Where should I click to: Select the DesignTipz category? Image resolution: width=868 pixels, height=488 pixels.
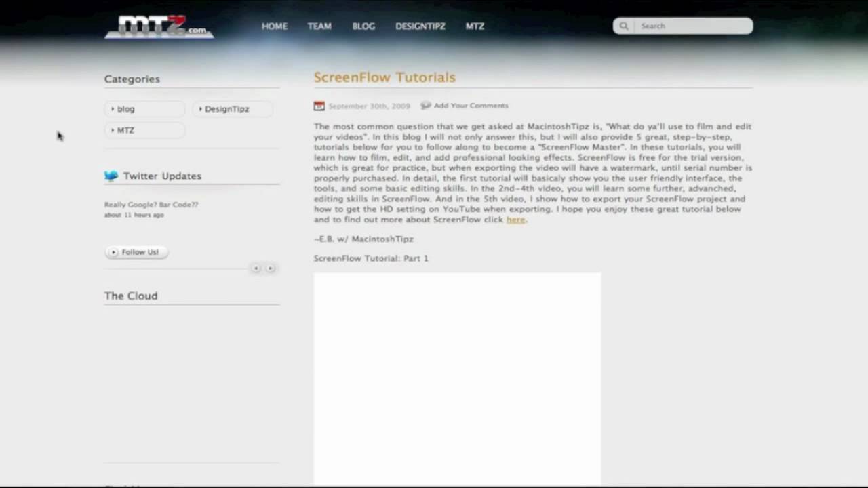[x=233, y=109]
